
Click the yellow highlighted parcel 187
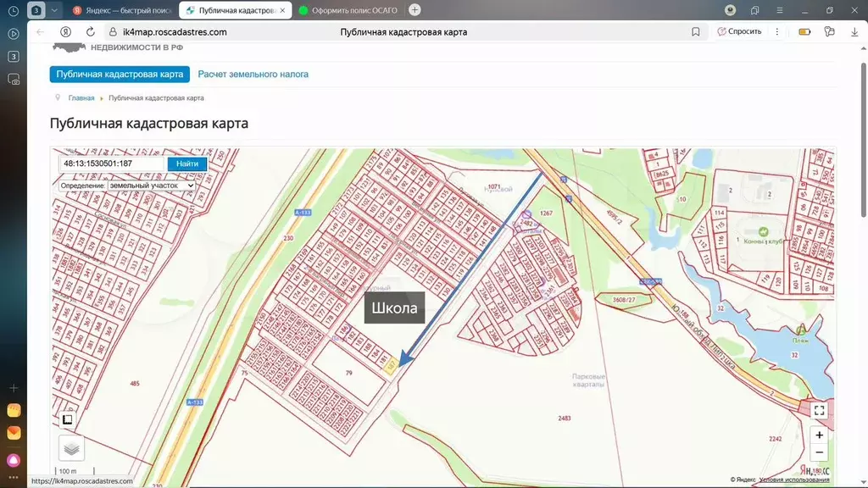pos(392,365)
